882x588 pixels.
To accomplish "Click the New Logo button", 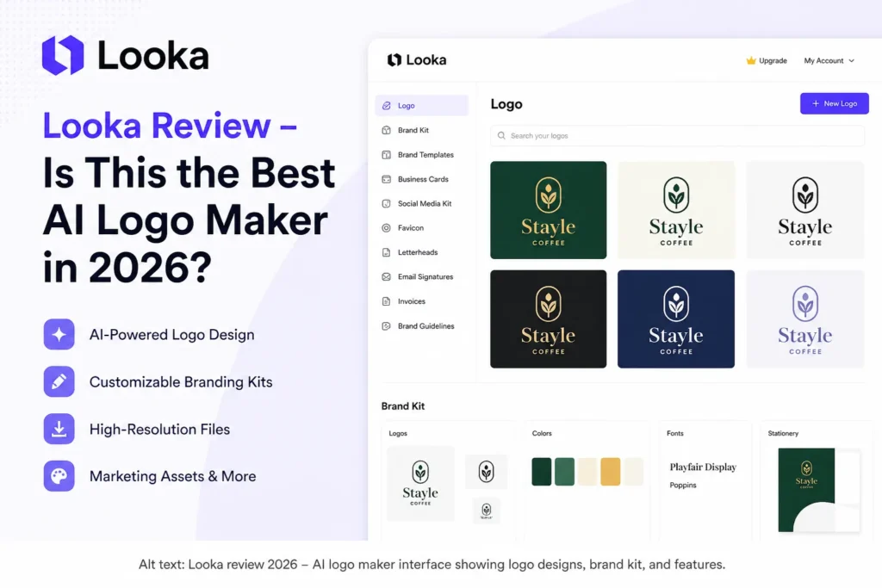I will 834,103.
